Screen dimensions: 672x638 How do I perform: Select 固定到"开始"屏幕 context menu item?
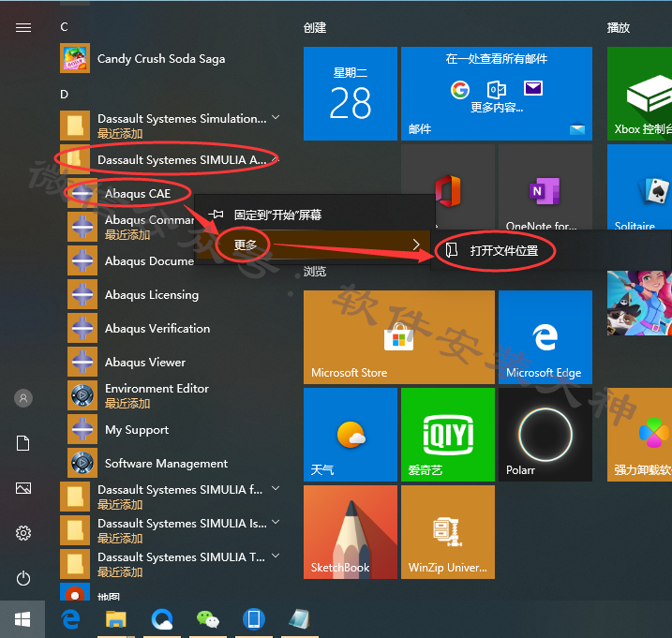click(x=315, y=215)
